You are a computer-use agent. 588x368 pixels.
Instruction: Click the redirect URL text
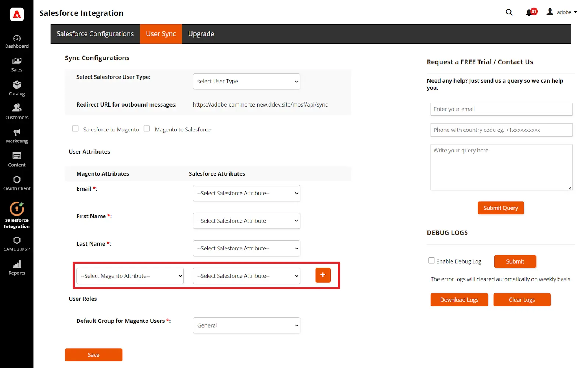click(x=260, y=104)
